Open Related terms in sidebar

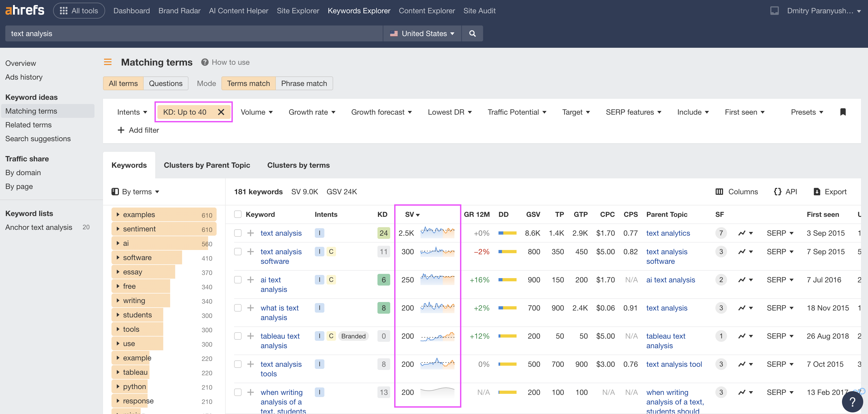click(x=28, y=125)
